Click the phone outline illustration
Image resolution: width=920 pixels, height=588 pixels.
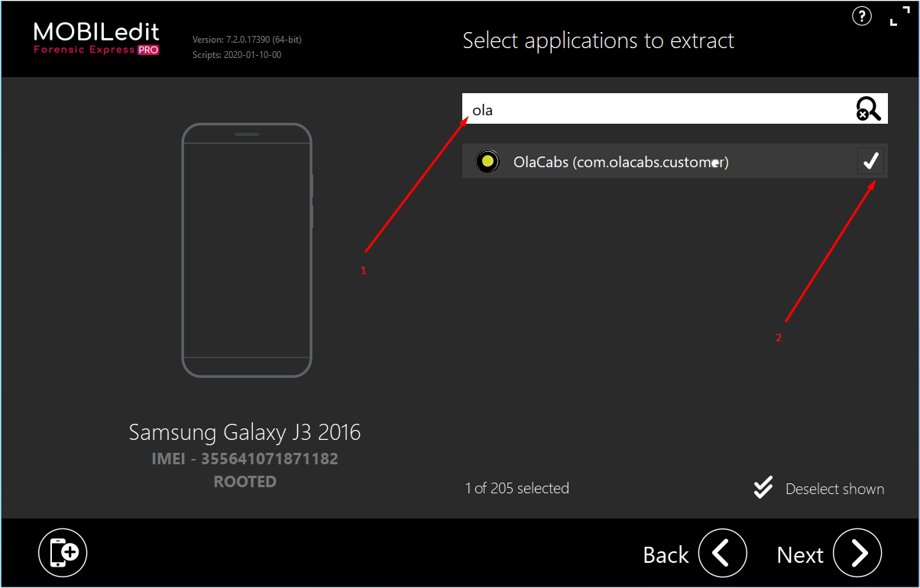tap(247, 250)
